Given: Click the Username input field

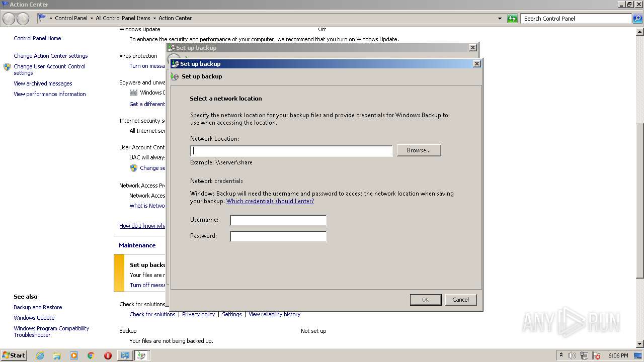Looking at the screenshot, I should click(x=278, y=220).
